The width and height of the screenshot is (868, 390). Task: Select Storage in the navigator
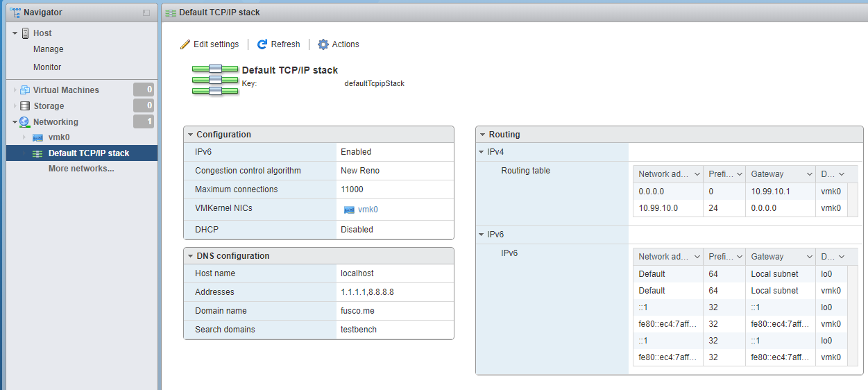49,106
